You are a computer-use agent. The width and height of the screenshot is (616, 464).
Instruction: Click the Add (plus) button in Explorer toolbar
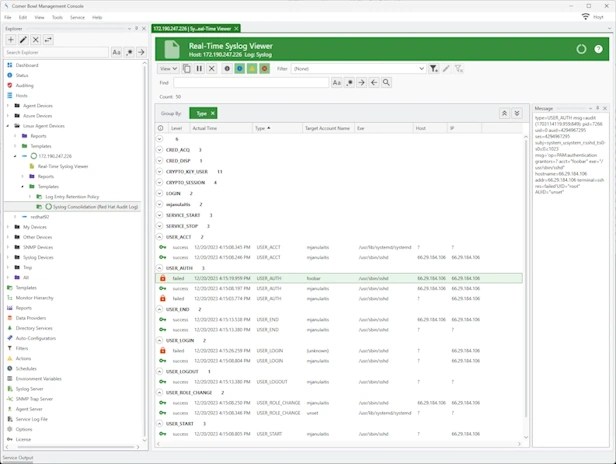(x=11, y=40)
